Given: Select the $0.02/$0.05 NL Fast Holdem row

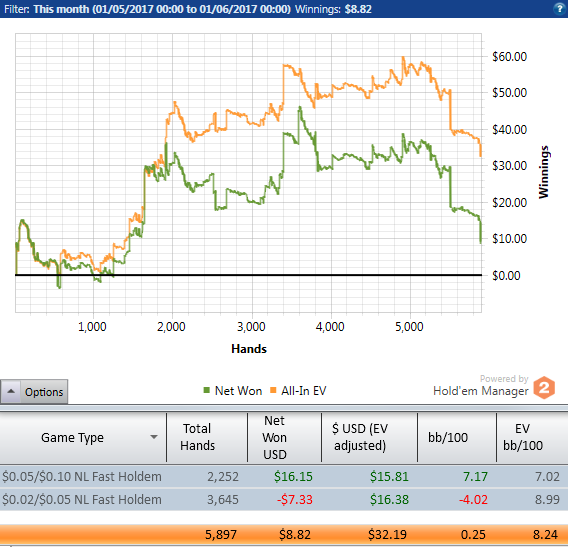Looking at the screenshot, I should (284, 499).
